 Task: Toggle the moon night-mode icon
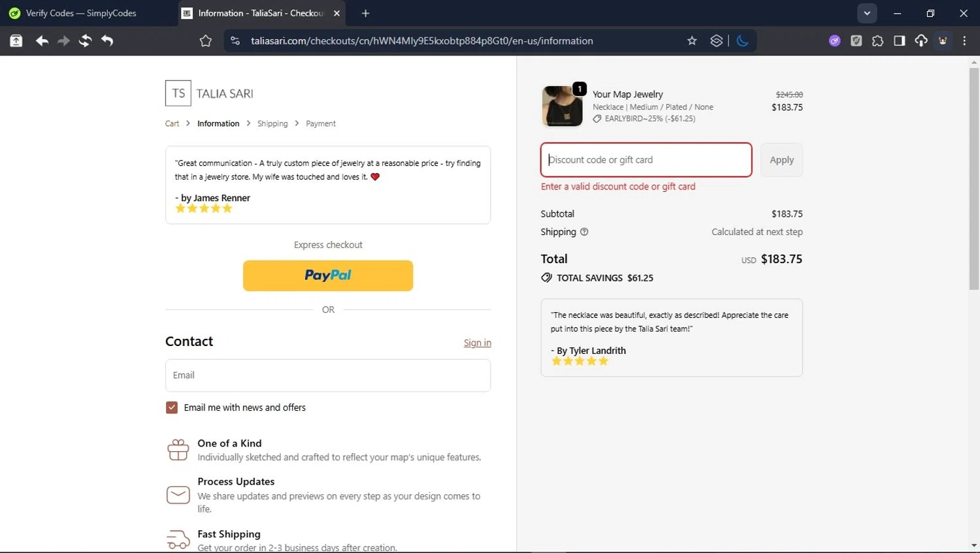742,40
